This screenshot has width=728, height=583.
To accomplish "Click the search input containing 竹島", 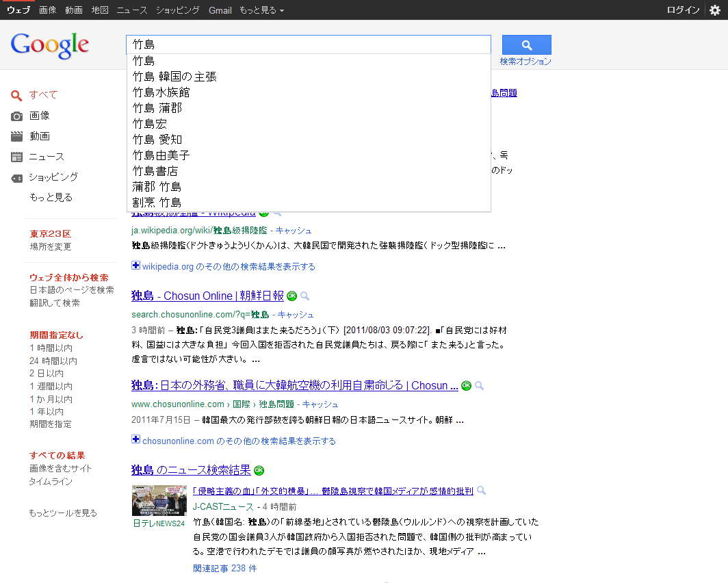I will (x=309, y=44).
